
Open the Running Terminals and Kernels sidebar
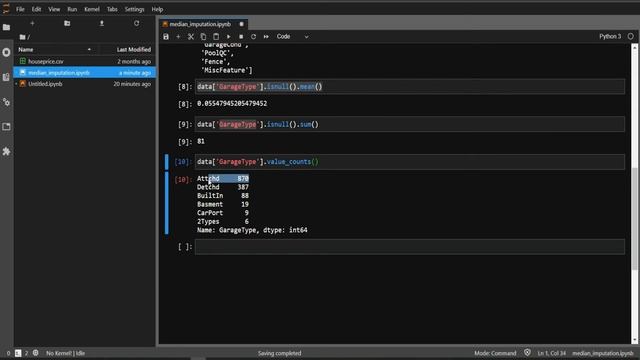click(x=7, y=52)
